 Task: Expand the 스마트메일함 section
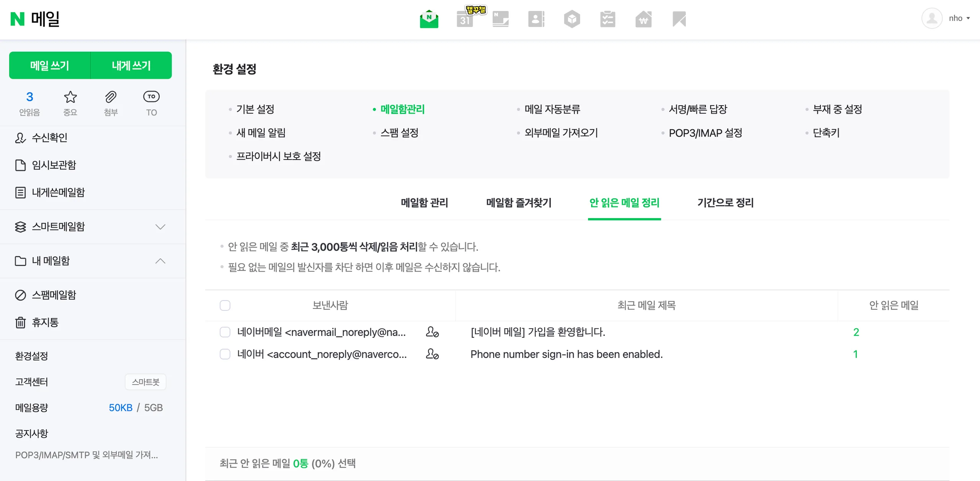coord(160,227)
